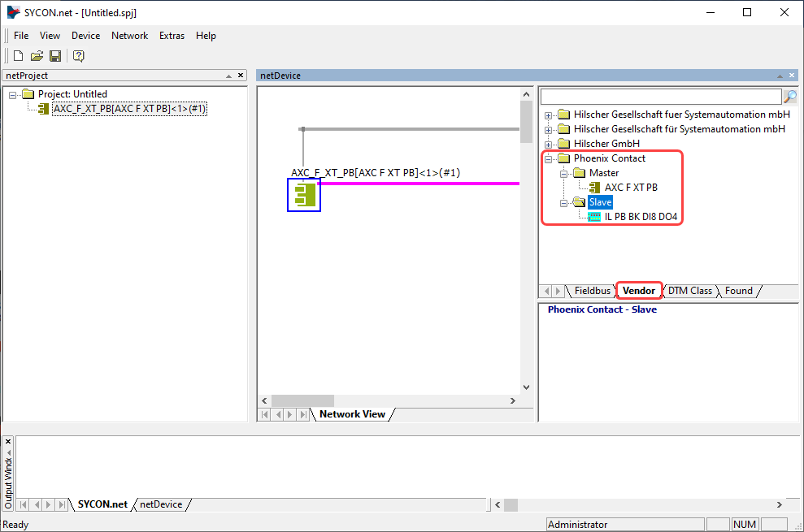Click the Project: Untitled folder icon

pyautogui.click(x=28, y=94)
